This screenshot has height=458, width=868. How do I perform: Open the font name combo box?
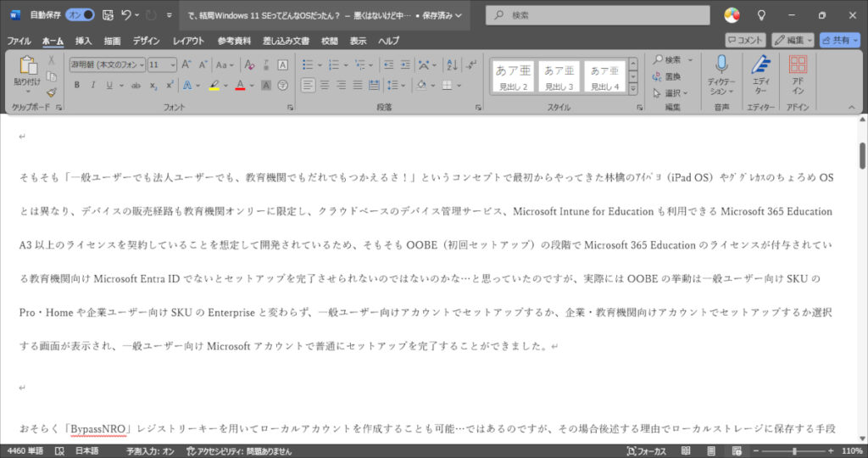point(108,64)
